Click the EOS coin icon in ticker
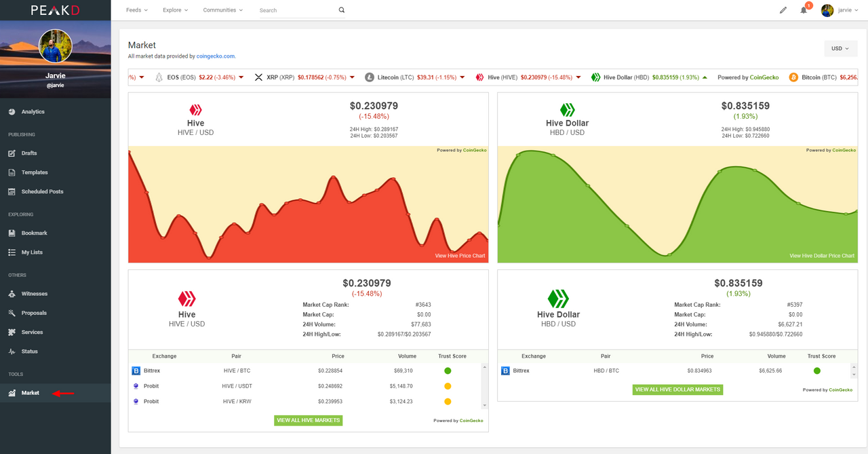The image size is (868, 454). (x=159, y=77)
